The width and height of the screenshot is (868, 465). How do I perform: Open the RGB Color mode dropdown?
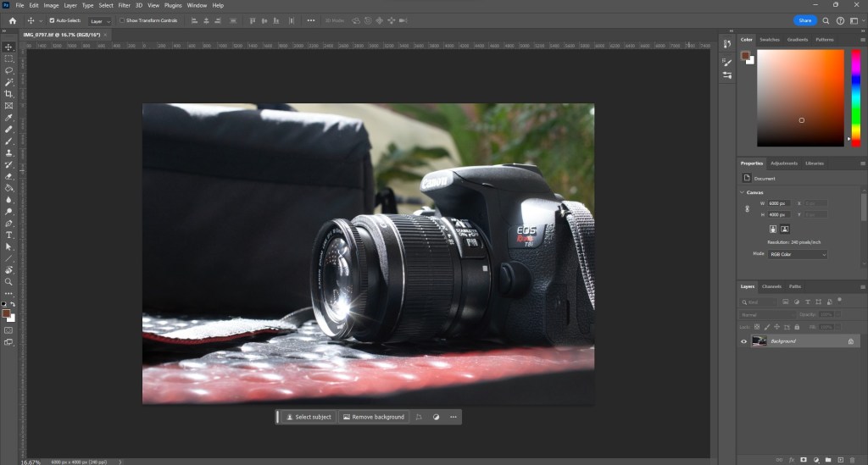click(797, 254)
